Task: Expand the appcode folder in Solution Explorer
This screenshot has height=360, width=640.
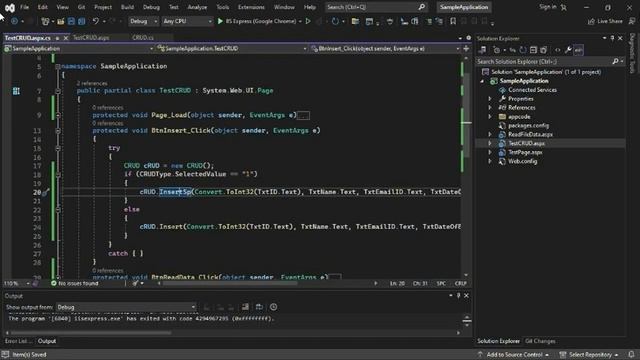Action: point(490,117)
